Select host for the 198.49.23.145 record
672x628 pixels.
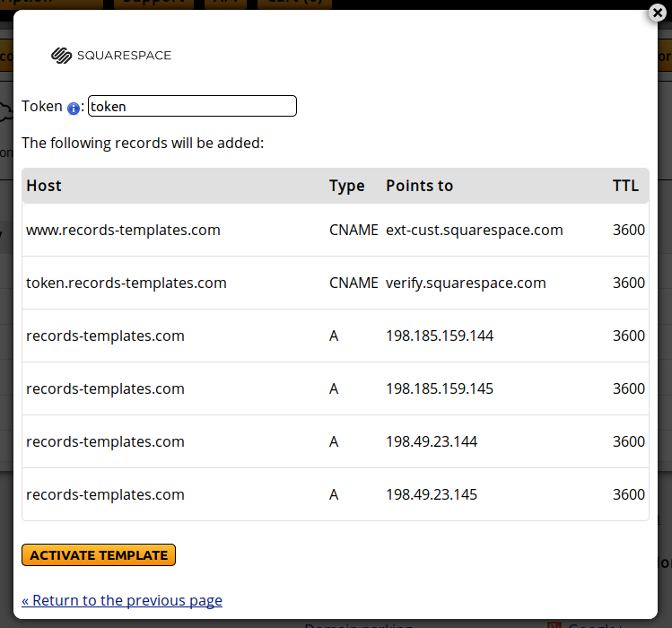pyautogui.click(x=105, y=494)
